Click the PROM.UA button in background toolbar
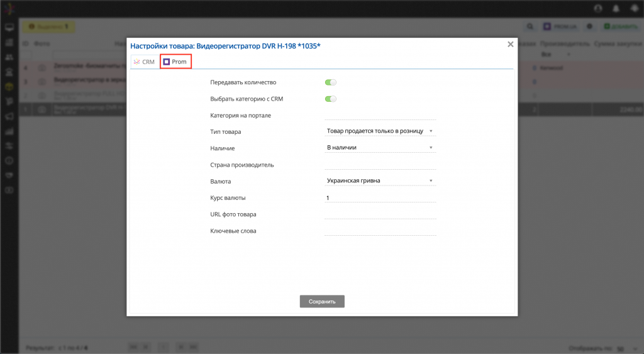 pyautogui.click(x=560, y=26)
